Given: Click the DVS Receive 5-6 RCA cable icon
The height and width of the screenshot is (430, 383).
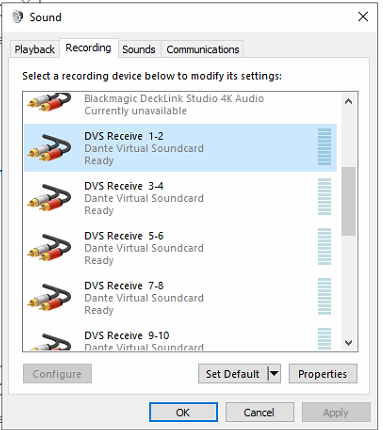Looking at the screenshot, I should pos(49,248).
